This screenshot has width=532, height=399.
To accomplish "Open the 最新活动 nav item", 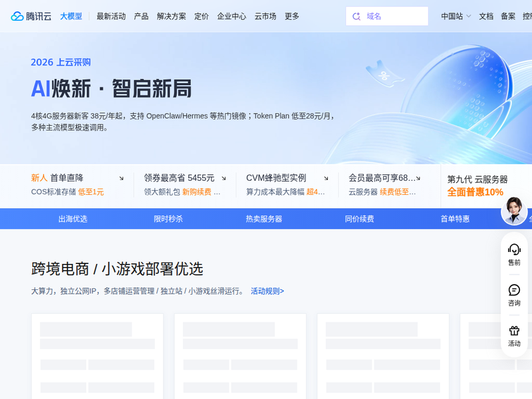I will click(x=111, y=16).
